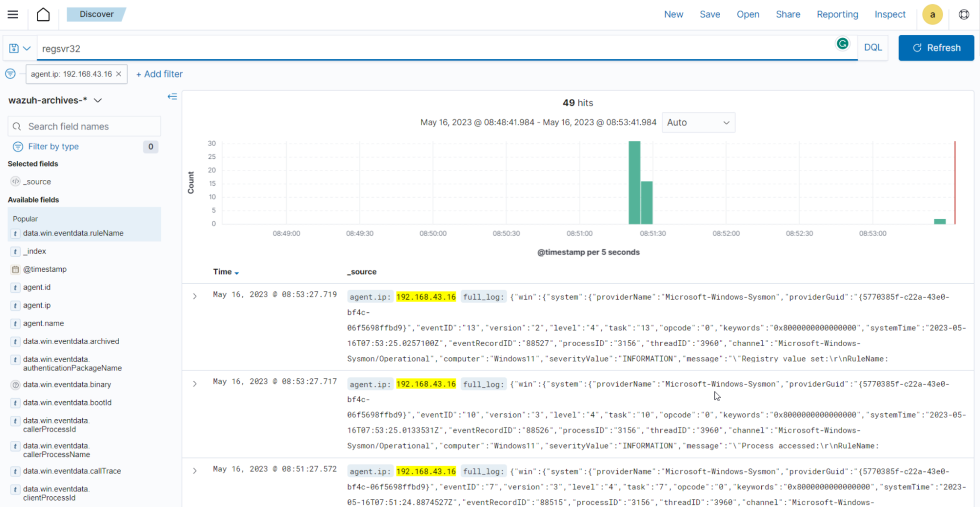The image size is (980, 507).
Task: Open the hamburger navigation menu
Action: coord(13,14)
